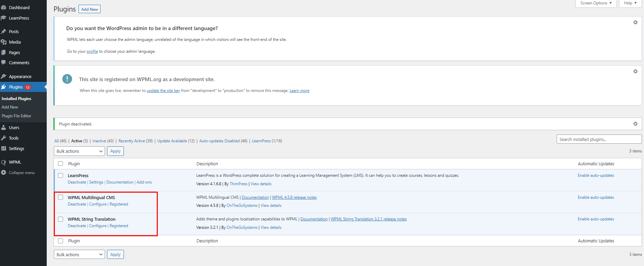
Task: Click the WPML sidebar icon
Action: coord(4,162)
